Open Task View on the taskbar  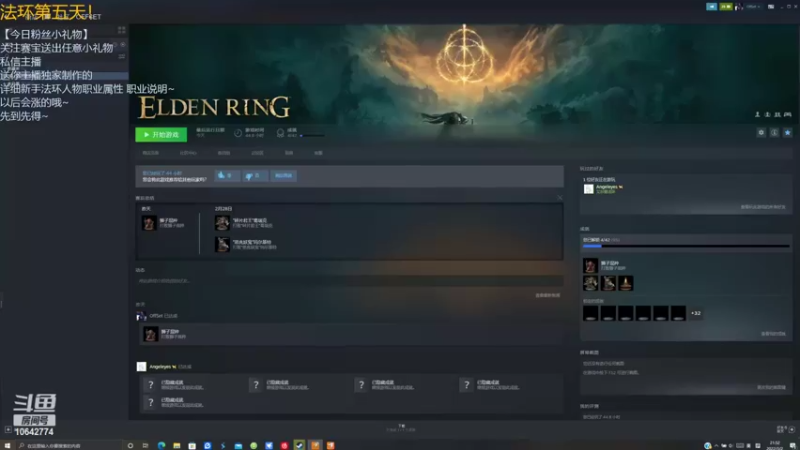click(x=145, y=445)
